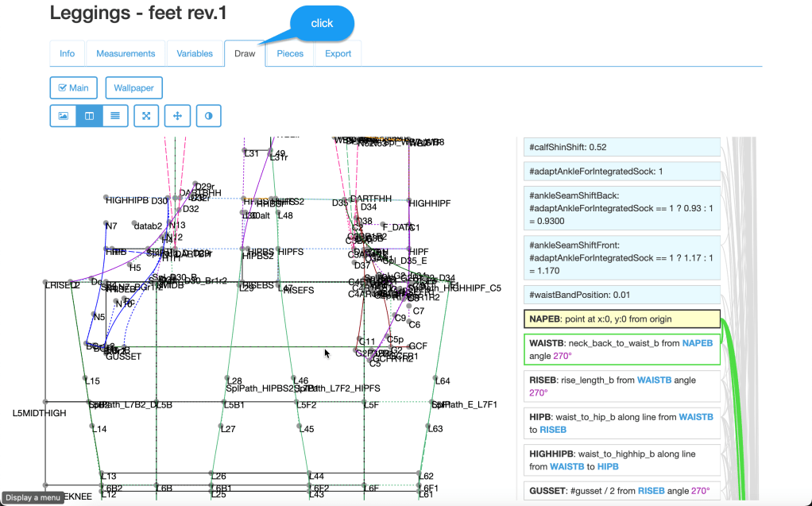812x506 pixels.
Task: Click the #waistBandPosition variable entry
Action: click(x=621, y=295)
